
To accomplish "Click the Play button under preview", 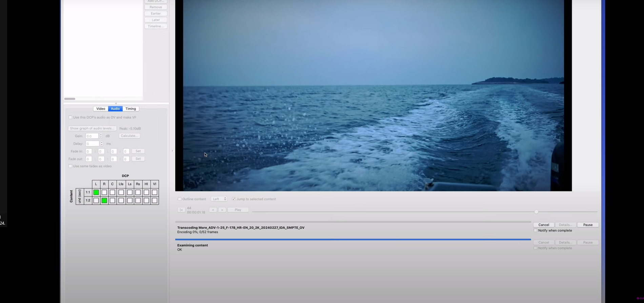I will coord(238,210).
